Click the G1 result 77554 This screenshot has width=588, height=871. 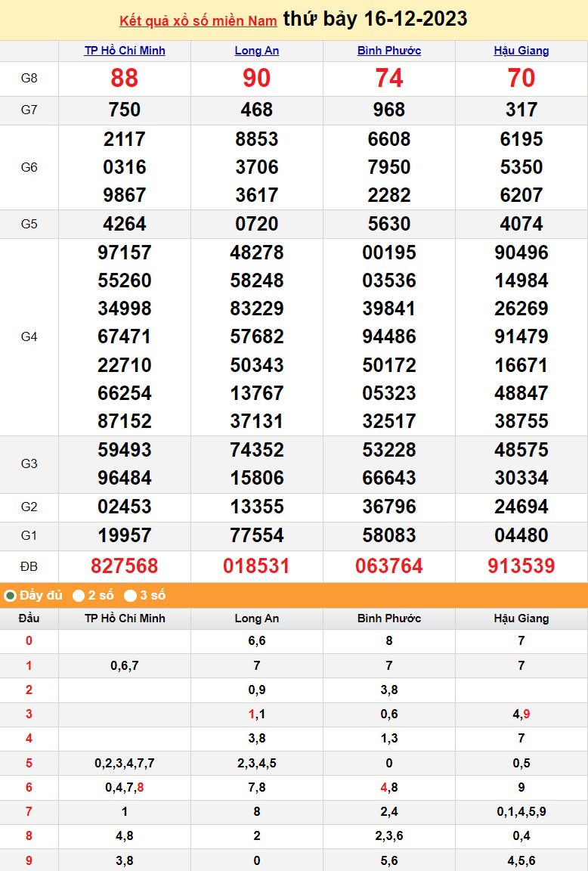(x=257, y=536)
